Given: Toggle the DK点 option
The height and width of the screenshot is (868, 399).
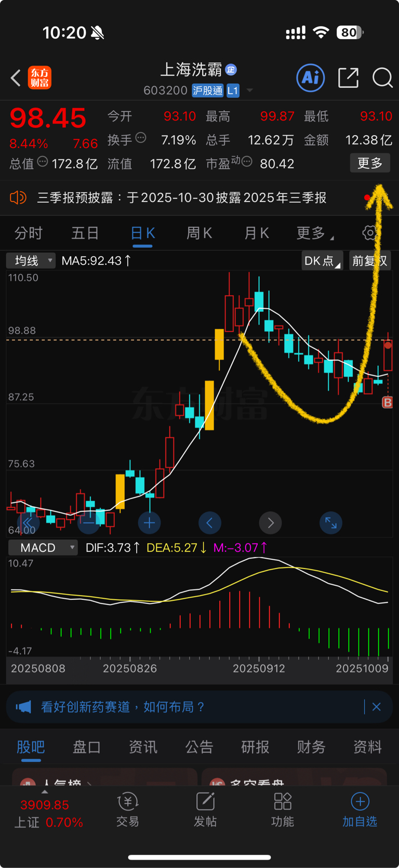Looking at the screenshot, I should click(x=322, y=260).
